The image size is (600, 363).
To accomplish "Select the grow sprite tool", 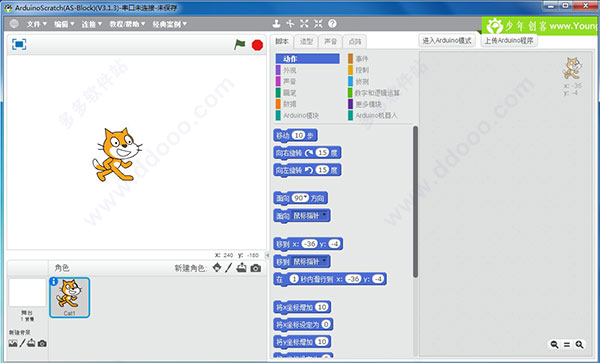I will coord(304,24).
